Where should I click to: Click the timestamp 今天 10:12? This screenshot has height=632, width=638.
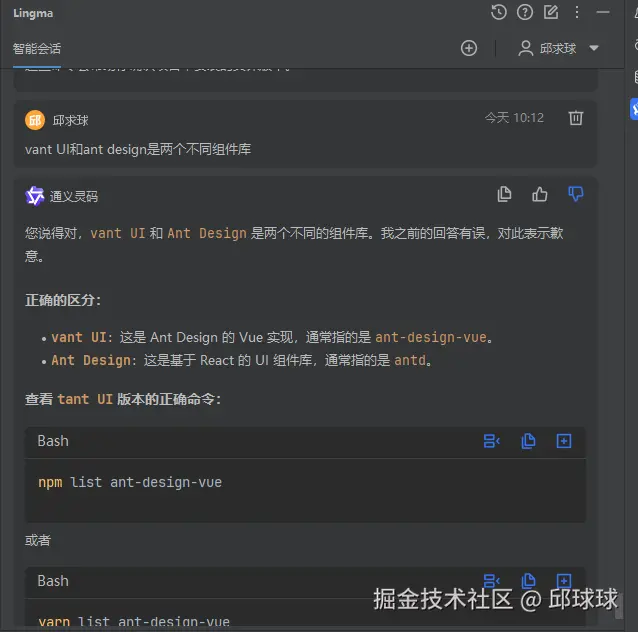(x=514, y=118)
